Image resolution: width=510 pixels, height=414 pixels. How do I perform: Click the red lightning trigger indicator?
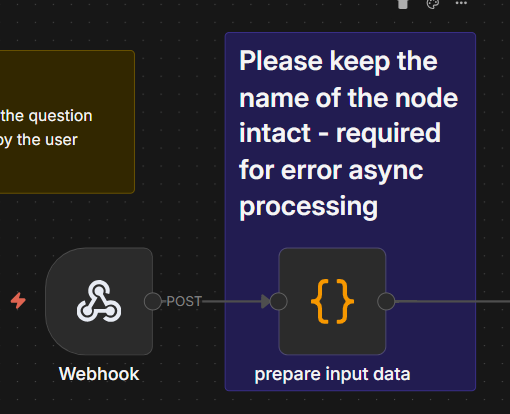pos(18,301)
